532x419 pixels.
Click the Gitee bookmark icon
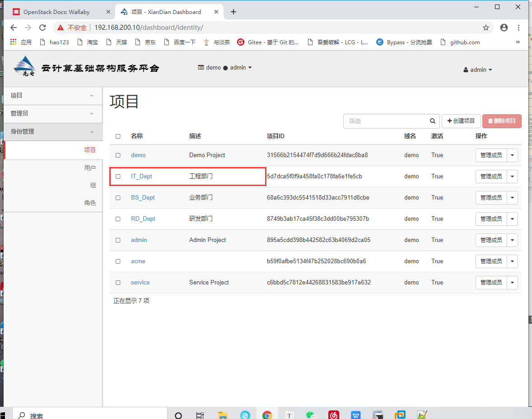pyautogui.click(x=241, y=42)
